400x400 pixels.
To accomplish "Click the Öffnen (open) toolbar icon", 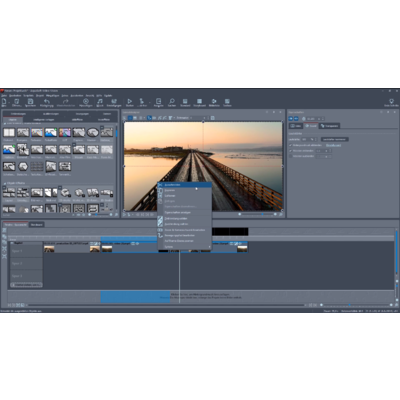I will pyautogui.click(x=17, y=101).
